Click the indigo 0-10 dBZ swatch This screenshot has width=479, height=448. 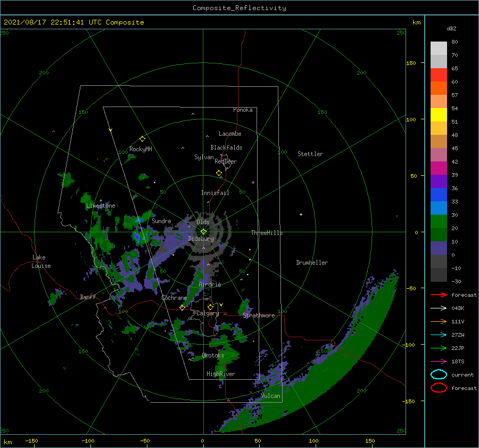point(439,248)
